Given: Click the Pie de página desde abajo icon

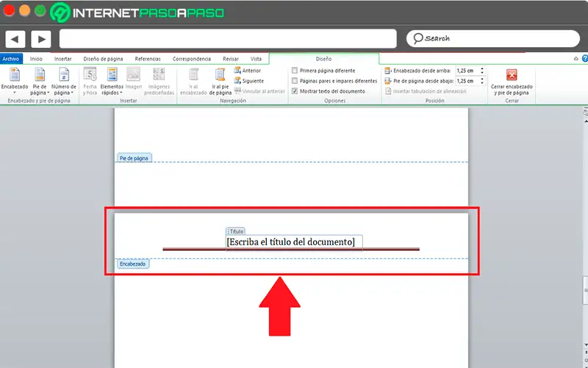Looking at the screenshot, I should [x=388, y=81].
